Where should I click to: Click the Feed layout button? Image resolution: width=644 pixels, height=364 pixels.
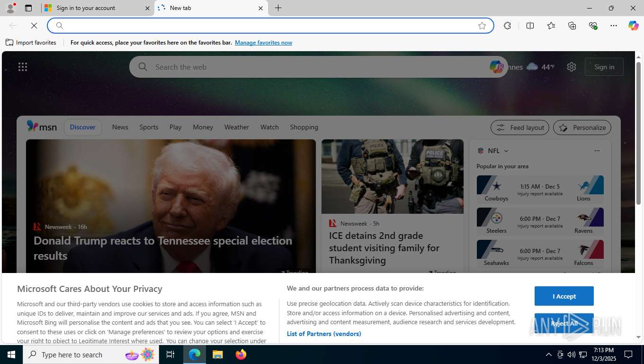pos(520,127)
